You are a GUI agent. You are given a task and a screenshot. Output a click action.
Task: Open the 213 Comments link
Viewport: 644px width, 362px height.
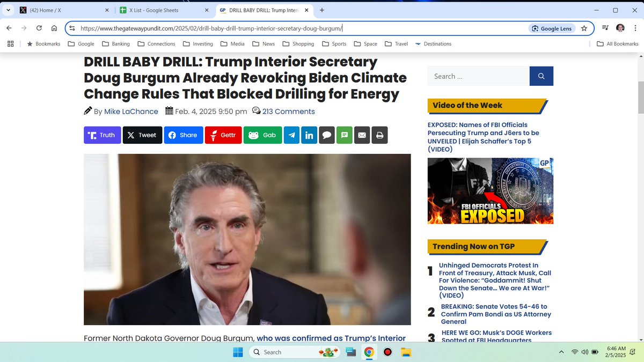point(288,112)
